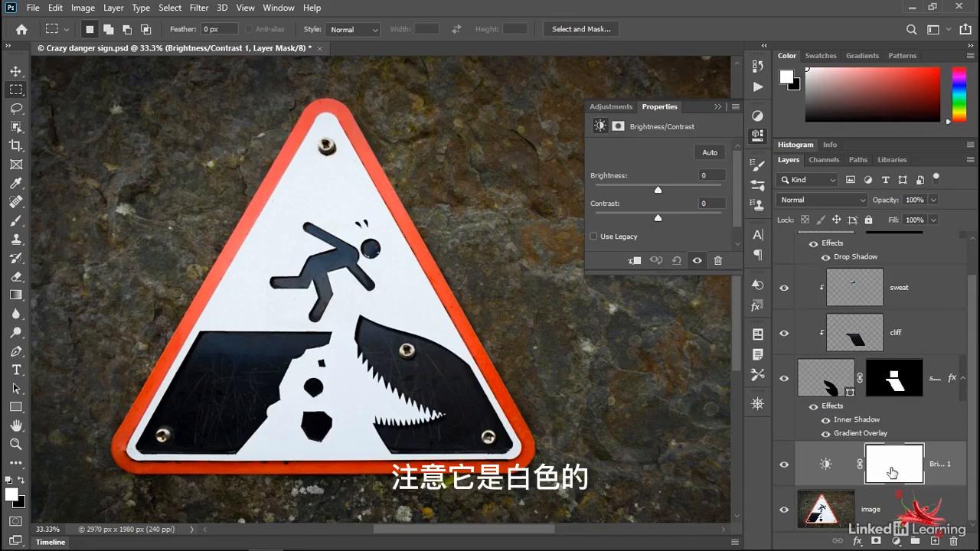Enable the Use Legacy checkbox
This screenshot has height=551, width=980.
[593, 236]
